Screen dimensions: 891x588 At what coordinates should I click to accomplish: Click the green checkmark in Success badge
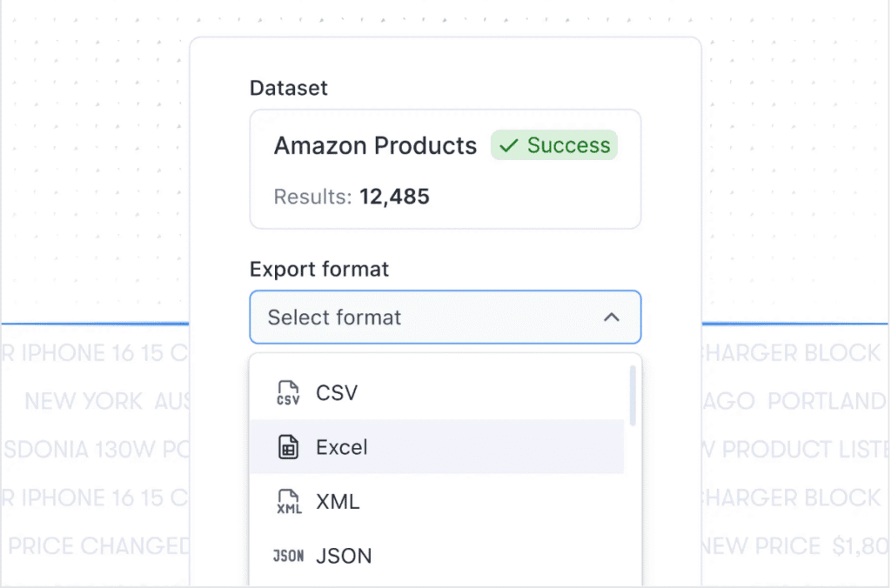tap(508, 145)
